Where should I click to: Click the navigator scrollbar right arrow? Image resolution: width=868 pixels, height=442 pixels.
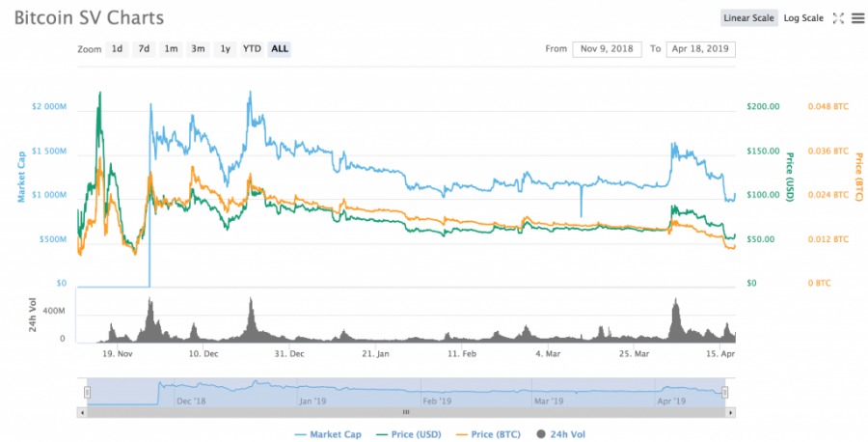[x=731, y=412]
